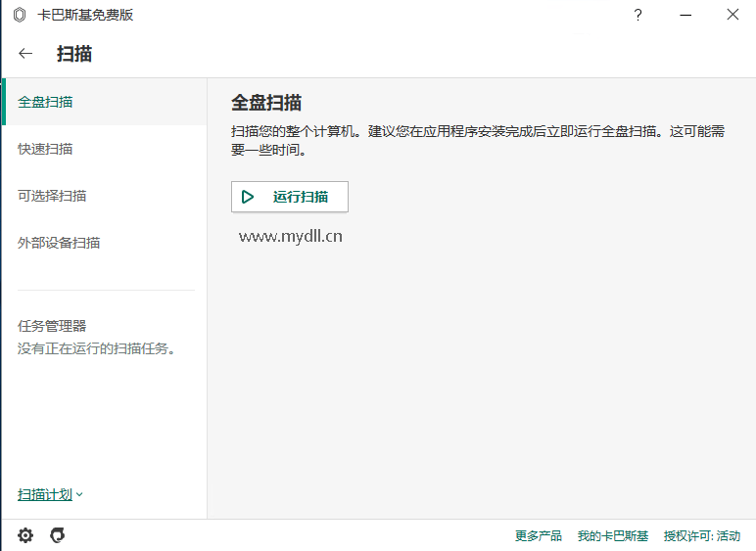This screenshot has width=756, height=551.
Task: Open the 更多产品 link
Action: [538, 535]
